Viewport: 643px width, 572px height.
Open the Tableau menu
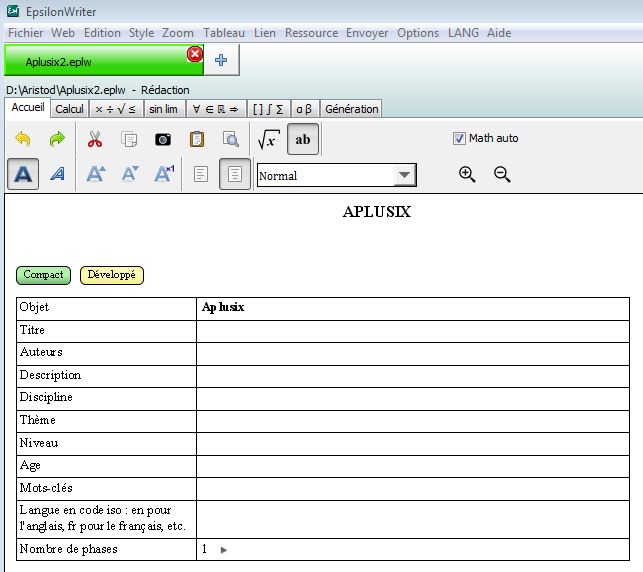224,33
